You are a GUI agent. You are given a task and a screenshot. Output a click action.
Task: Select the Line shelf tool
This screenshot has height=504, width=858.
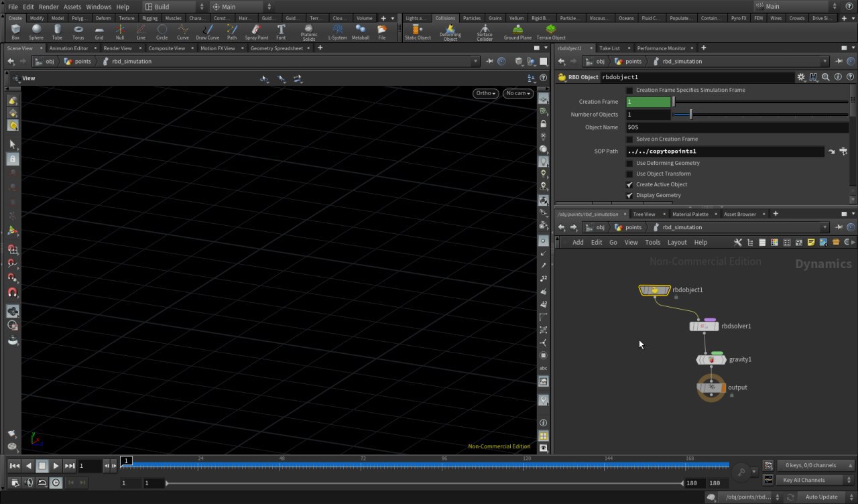(141, 31)
